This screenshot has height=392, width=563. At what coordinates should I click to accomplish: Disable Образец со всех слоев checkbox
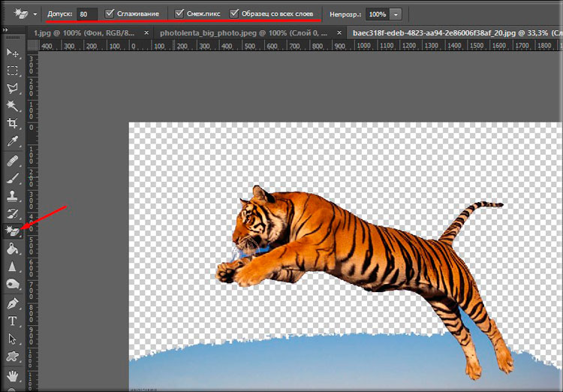click(x=235, y=14)
